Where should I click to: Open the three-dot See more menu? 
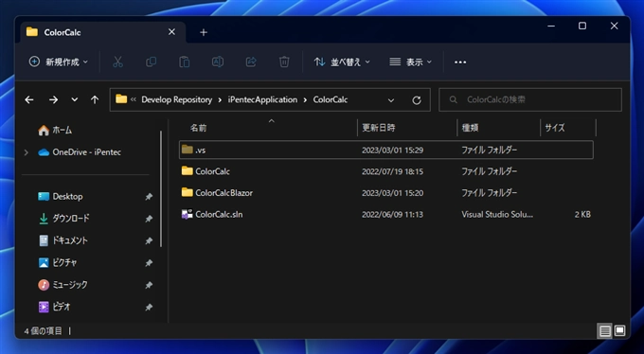[460, 62]
